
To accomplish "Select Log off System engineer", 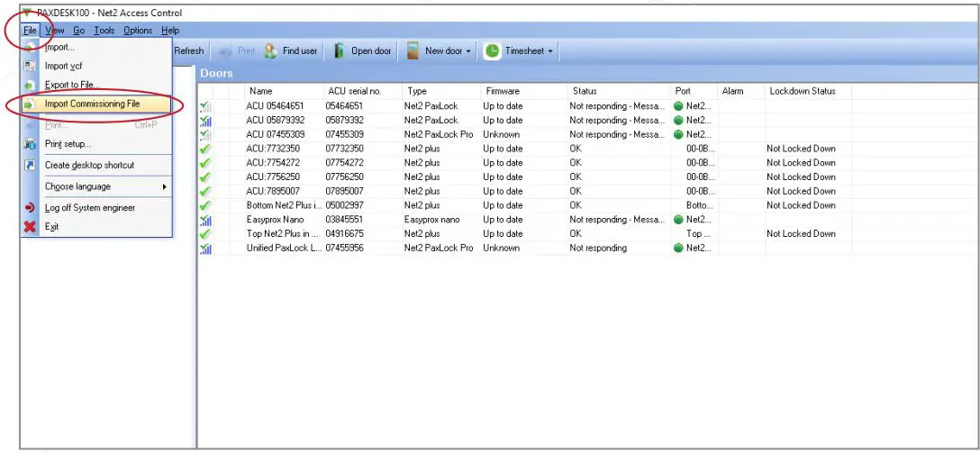I will click(x=96, y=208).
